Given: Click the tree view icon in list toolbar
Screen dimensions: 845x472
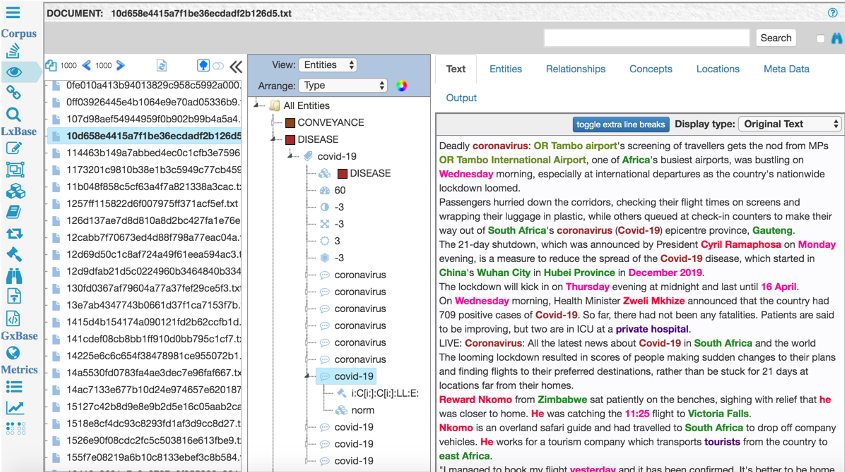Looking at the screenshot, I should click(x=203, y=66).
